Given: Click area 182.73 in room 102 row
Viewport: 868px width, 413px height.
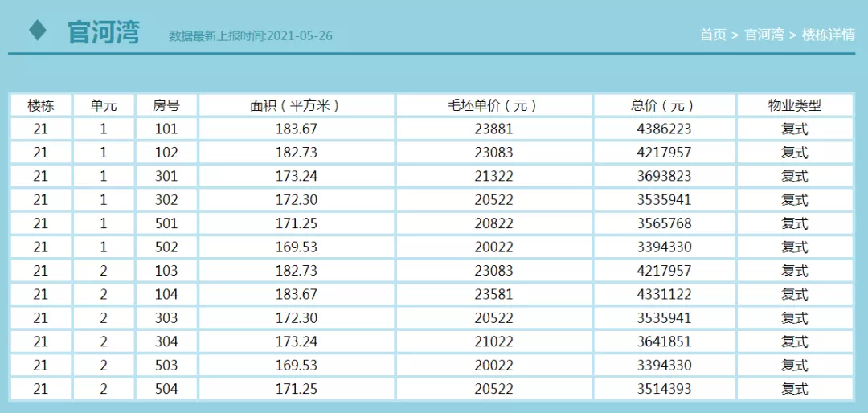Looking at the screenshot, I should click(297, 153).
